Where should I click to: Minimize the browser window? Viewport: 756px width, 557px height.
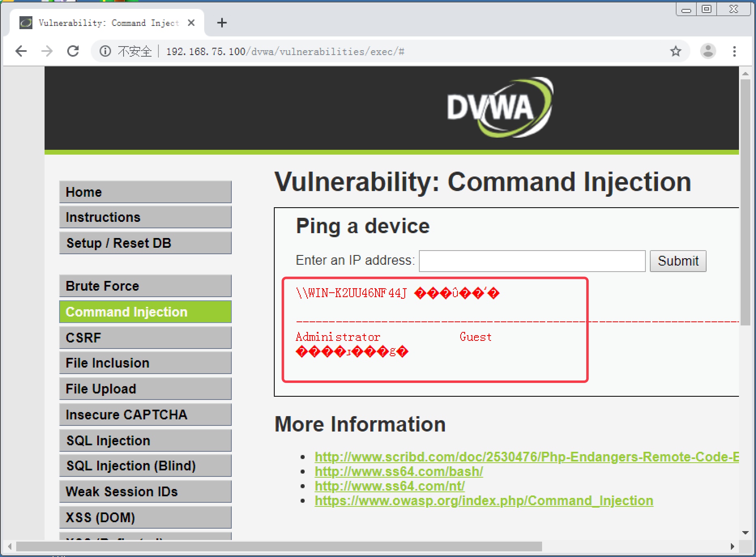686,9
